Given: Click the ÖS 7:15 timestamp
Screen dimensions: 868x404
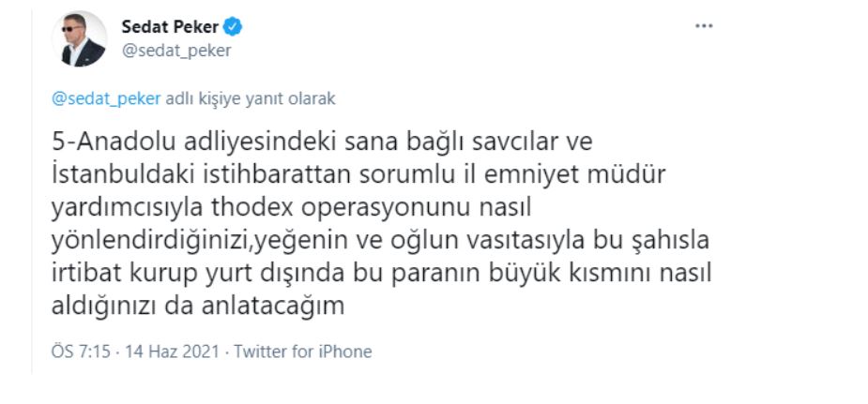Looking at the screenshot, I should (x=81, y=352).
